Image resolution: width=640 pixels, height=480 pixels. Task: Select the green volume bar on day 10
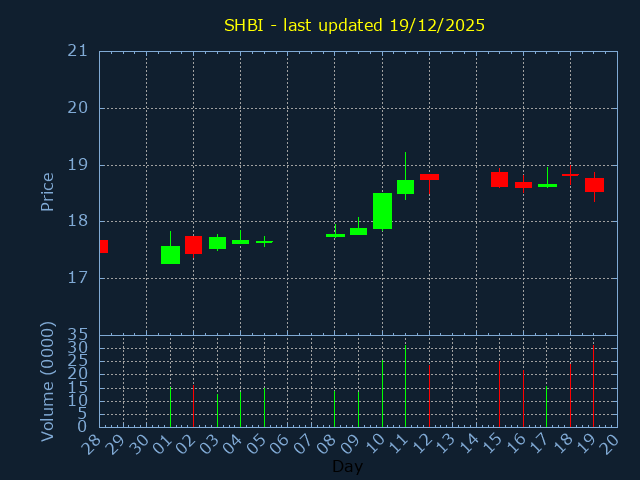(x=382, y=393)
